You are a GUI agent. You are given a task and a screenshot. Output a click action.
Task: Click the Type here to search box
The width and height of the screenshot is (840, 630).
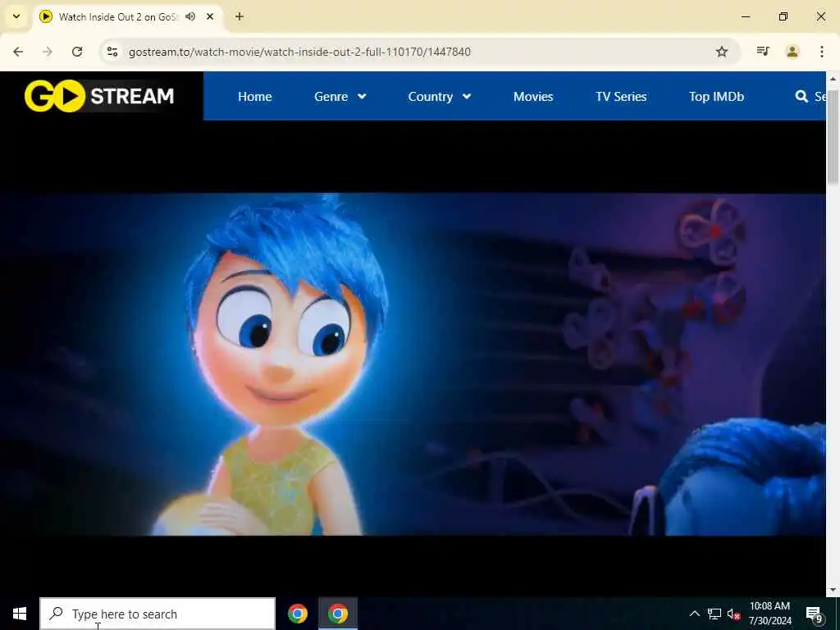pos(157,614)
